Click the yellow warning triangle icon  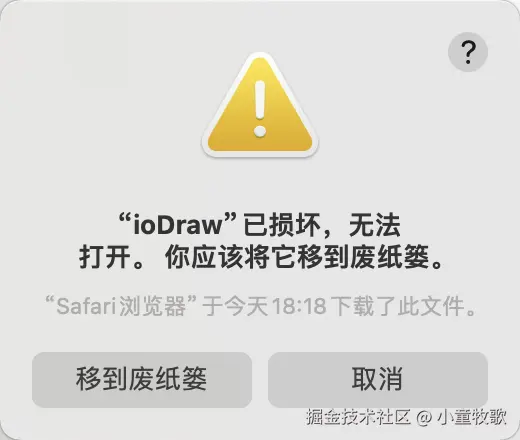[x=260, y=105]
